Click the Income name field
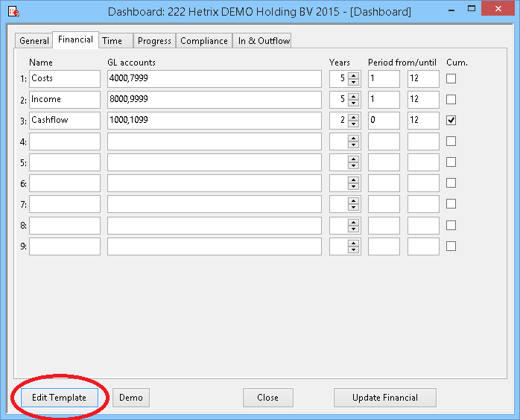This screenshot has width=520, height=420. pyautogui.click(x=65, y=100)
